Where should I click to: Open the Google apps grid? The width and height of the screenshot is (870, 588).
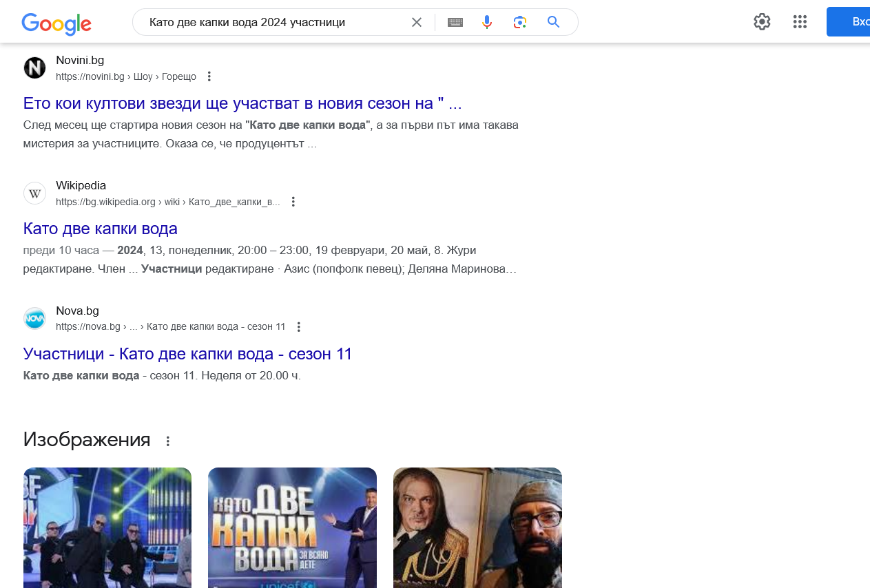800,22
